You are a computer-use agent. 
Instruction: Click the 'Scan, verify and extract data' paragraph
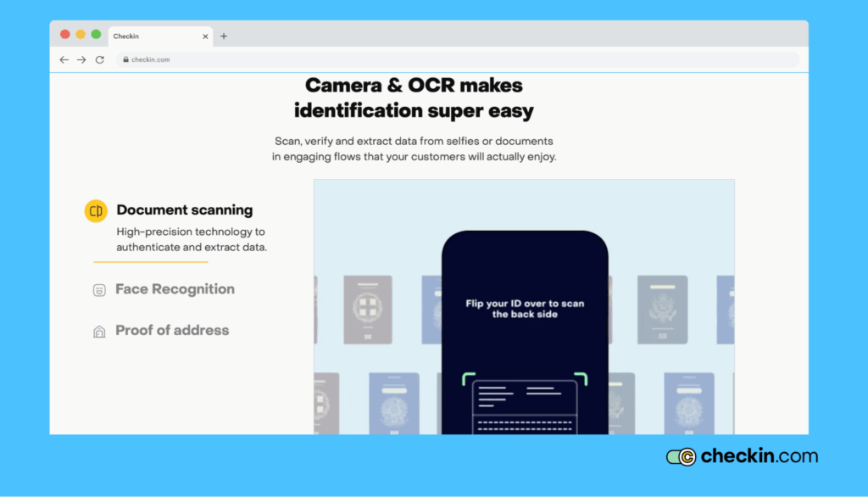tap(414, 149)
